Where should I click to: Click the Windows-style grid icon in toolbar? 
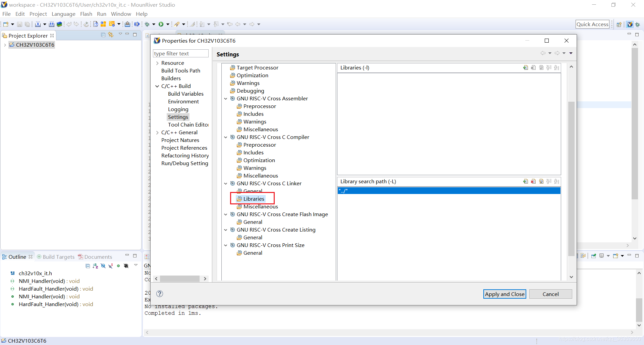coord(103,24)
